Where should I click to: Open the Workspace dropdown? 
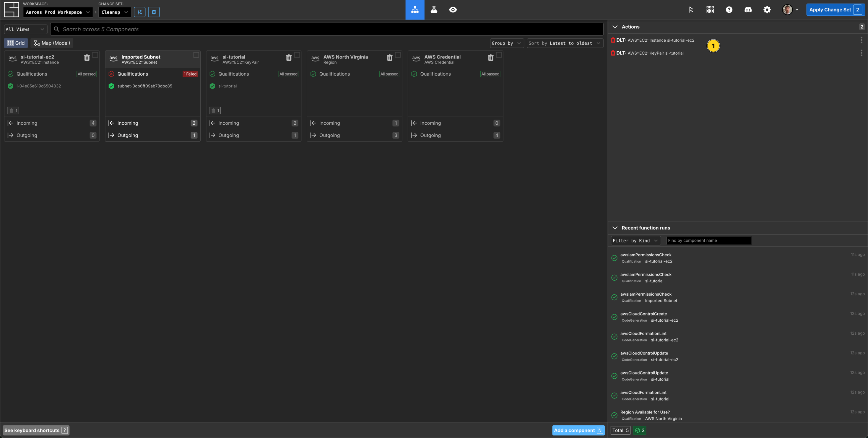[x=58, y=12]
